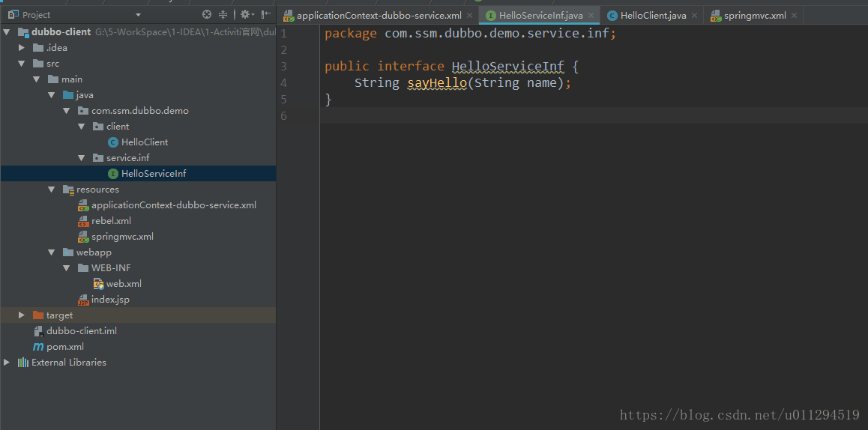Click the Project panel title icon
The width and height of the screenshot is (868, 430).
click(x=13, y=14)
